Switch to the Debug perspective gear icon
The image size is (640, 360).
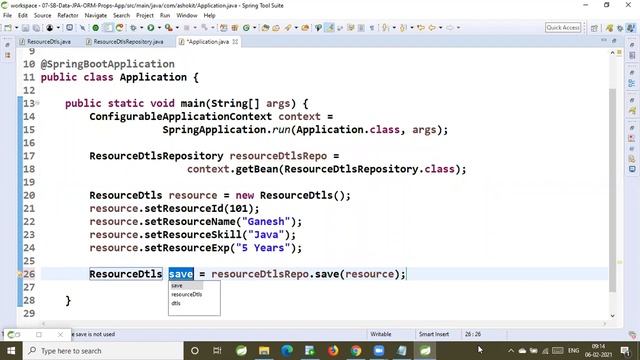click(620, 28)
